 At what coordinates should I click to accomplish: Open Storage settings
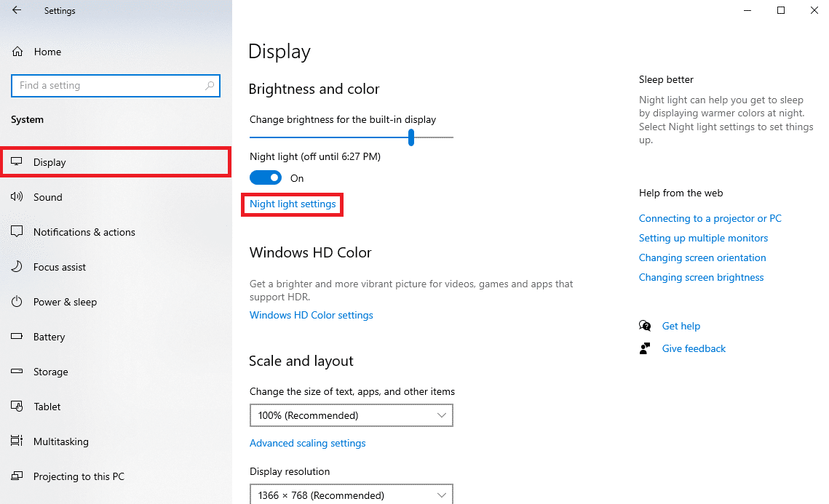[52, 371]
